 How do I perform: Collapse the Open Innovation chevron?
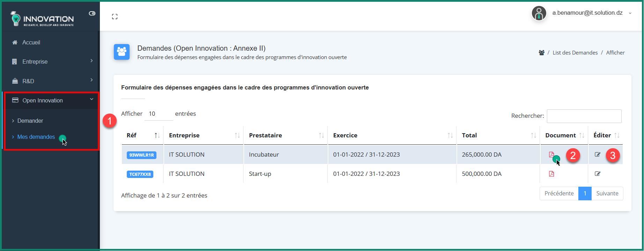tap(92, 99)
